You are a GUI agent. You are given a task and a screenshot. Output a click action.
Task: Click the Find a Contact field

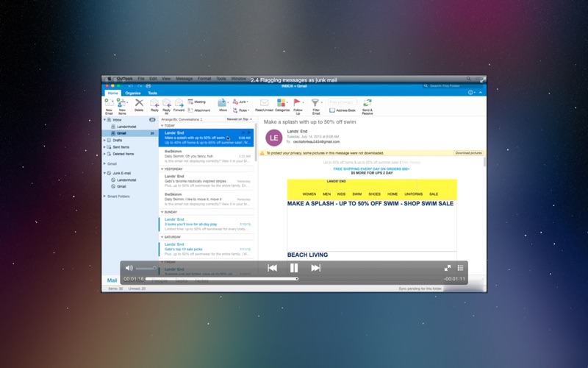point(342,102)
